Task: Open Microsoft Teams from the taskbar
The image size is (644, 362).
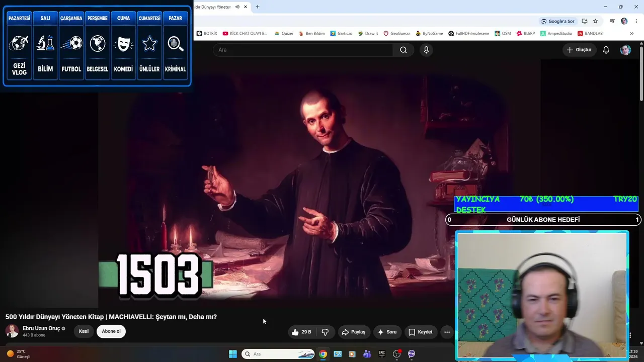Action: (x=367, y=354)
